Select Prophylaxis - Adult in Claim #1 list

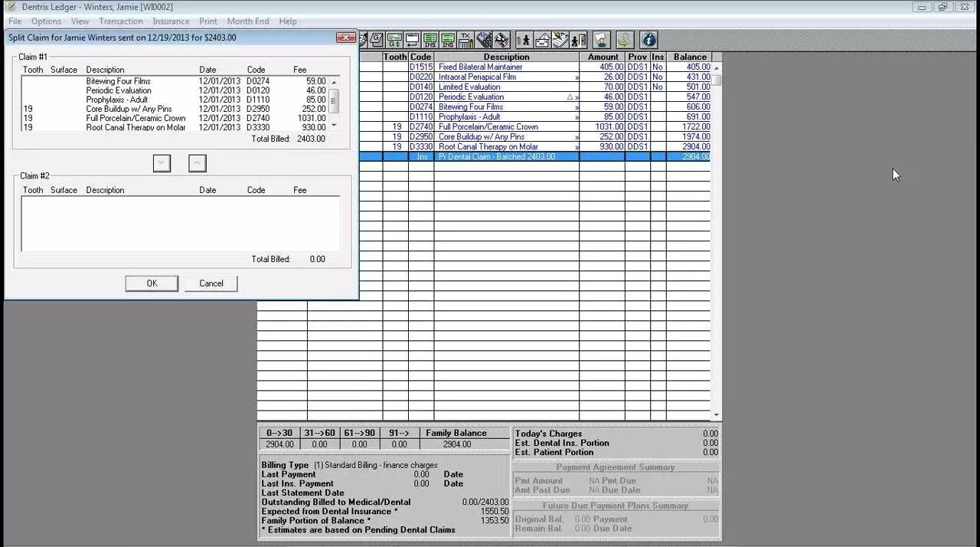coord(175,100)
